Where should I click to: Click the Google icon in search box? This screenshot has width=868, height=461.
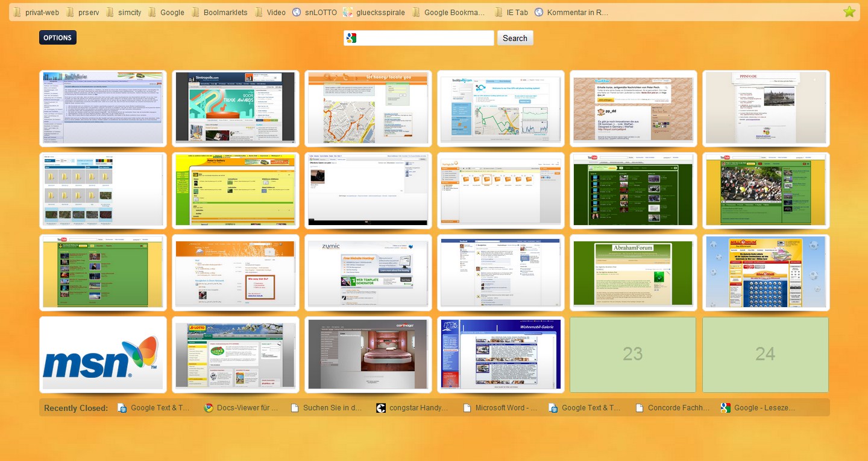[351, 38]
